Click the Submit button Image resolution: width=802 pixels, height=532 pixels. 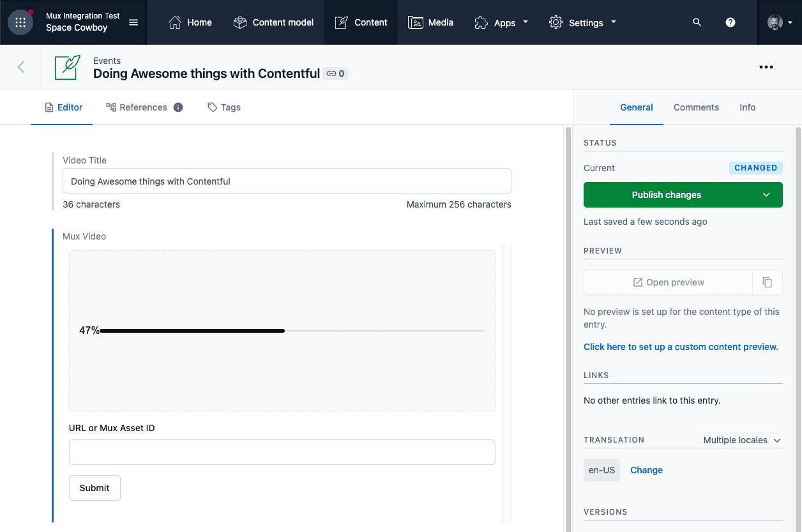pos(95,488)
